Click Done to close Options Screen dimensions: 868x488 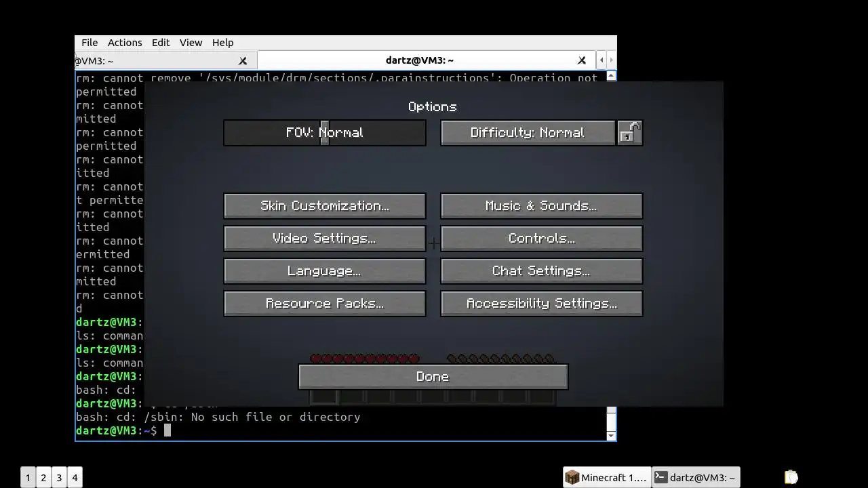coord(433,377)
